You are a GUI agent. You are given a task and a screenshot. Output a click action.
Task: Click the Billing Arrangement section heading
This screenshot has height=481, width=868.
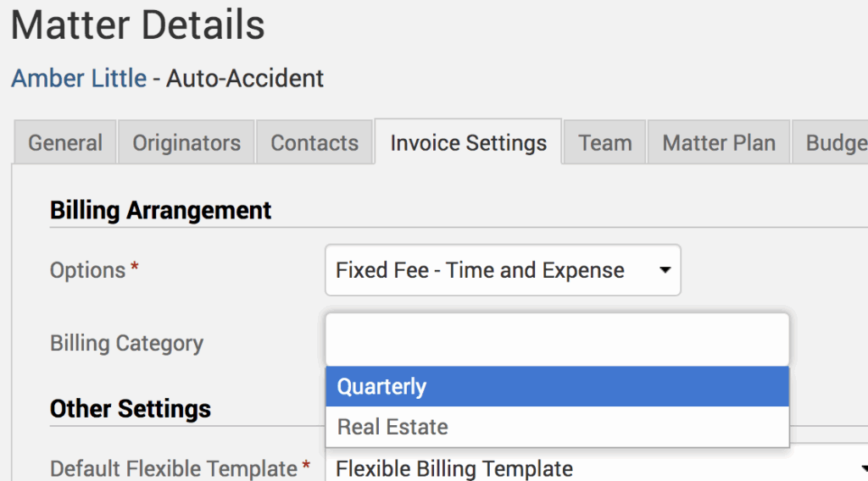coord(161,211)
